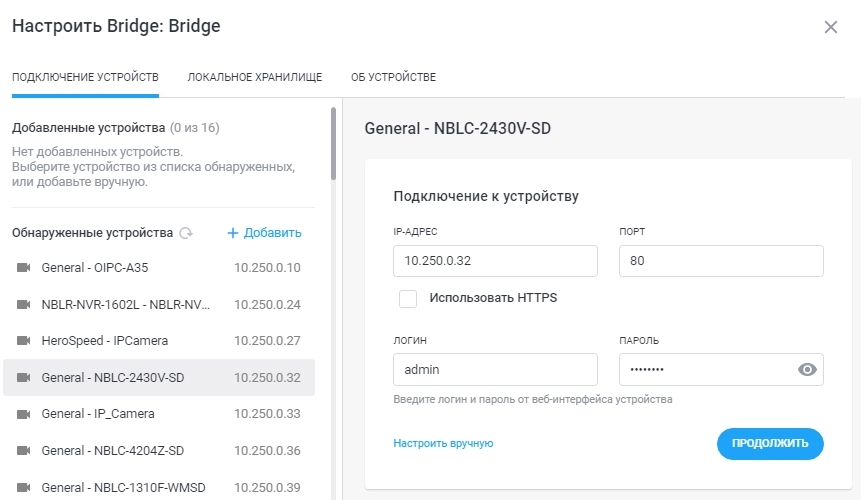This screenshot has height=500, width=861.
Task: Click the camera icon beside General - NBLC-2430V-SD row
Action: (24, 377)
